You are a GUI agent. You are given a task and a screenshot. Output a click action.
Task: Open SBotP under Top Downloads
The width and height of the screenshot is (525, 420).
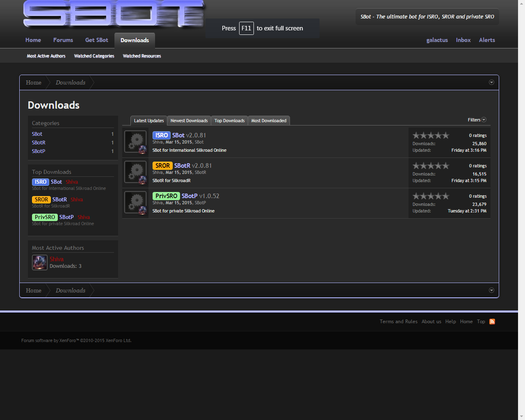[x=66, y=217]
